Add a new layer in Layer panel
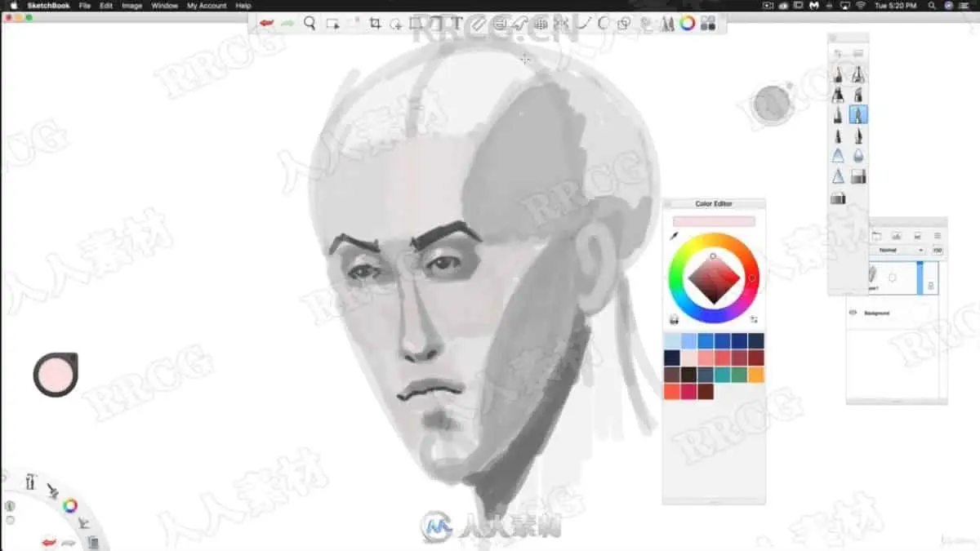The height and width of the screenshot is (551, 980). point(876,235)
